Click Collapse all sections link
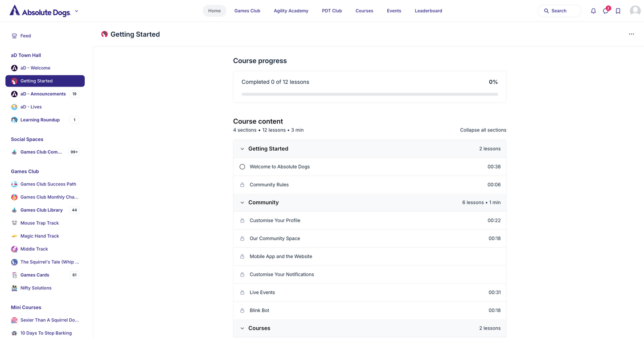Viewport: 644px width, 338px height. (483, 130)
